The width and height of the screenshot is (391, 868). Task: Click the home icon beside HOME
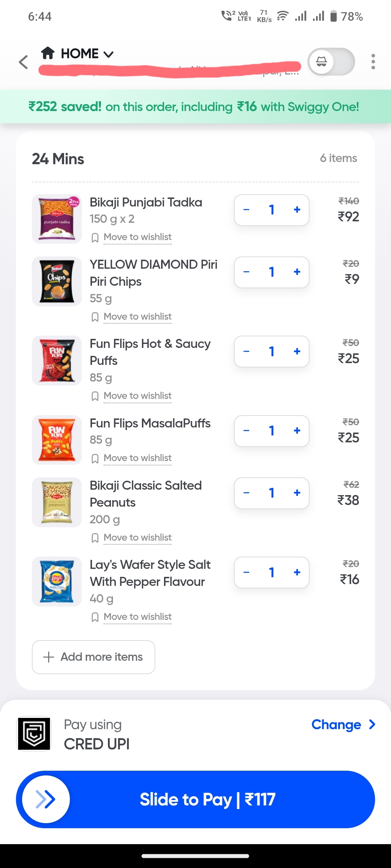48,53
